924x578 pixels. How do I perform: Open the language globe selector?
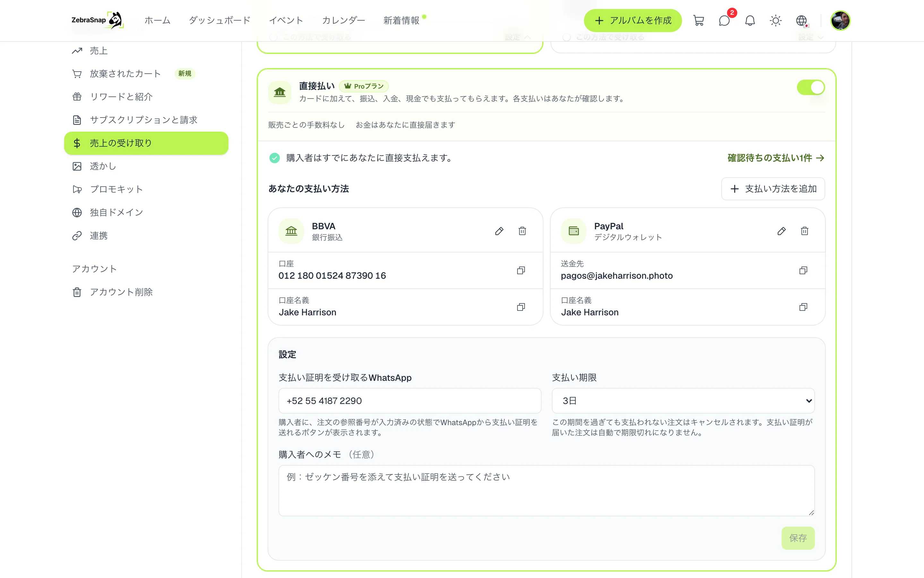(x=801, y=20)
